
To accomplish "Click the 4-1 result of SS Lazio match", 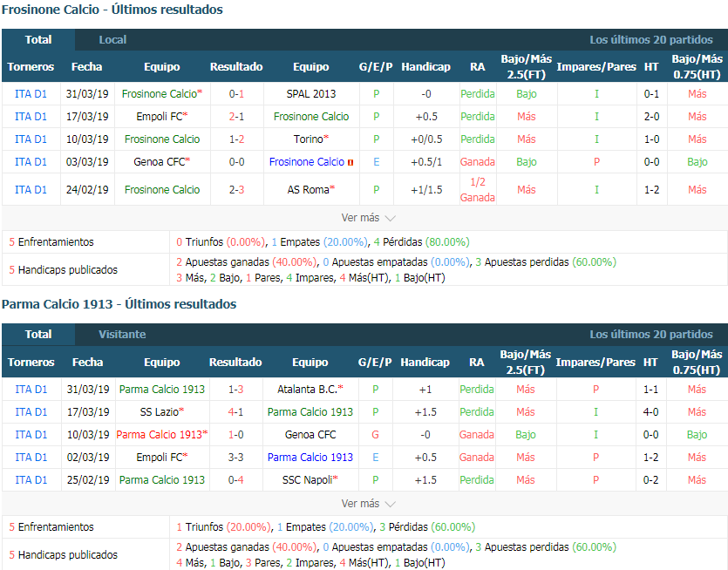I will click(x=236, y=412).
